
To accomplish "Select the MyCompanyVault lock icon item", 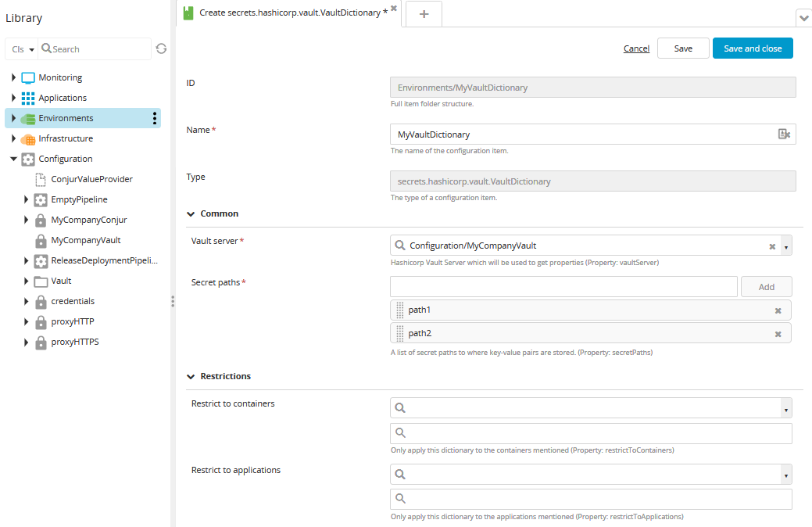I will 41,240.
